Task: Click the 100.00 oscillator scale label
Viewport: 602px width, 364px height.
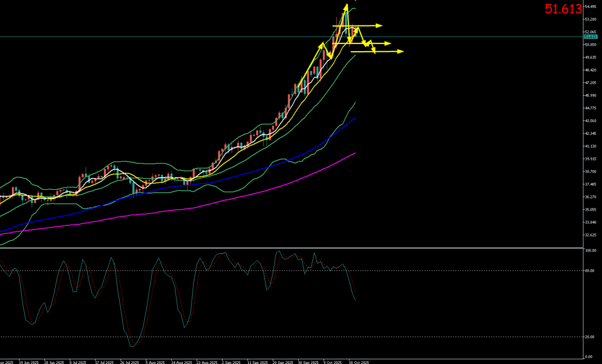Action: point(590,251)
